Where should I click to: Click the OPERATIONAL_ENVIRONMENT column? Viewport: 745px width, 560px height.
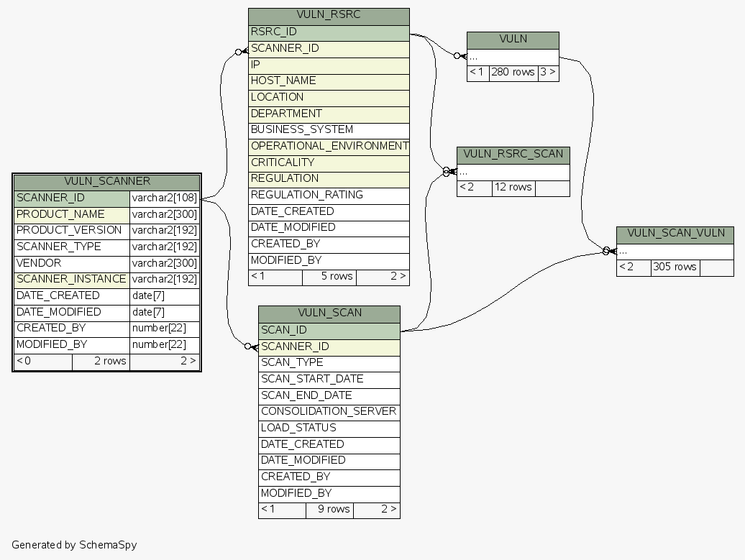coord(329,146)
